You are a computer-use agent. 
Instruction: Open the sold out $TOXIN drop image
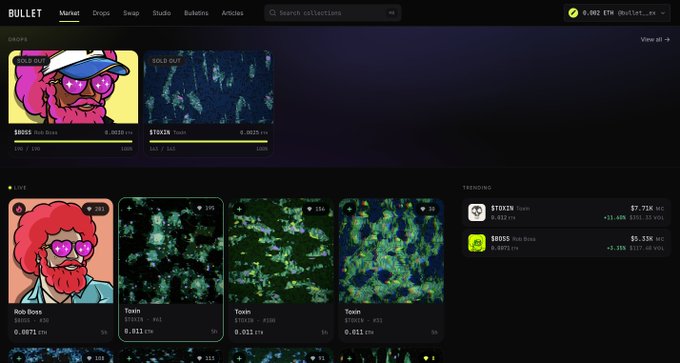pyautogui.click(x=209, y=87)
